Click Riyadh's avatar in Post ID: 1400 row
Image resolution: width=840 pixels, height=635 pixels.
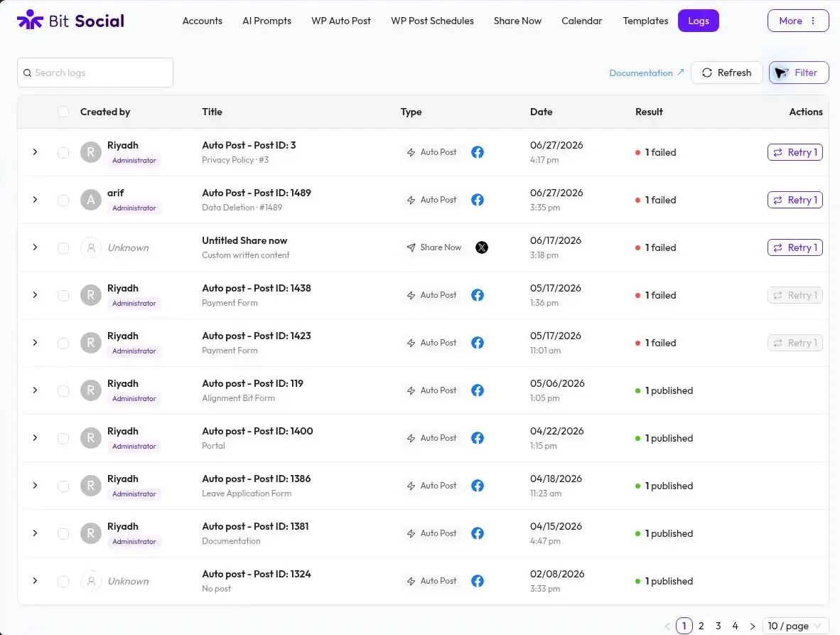[x=91, y=438]
